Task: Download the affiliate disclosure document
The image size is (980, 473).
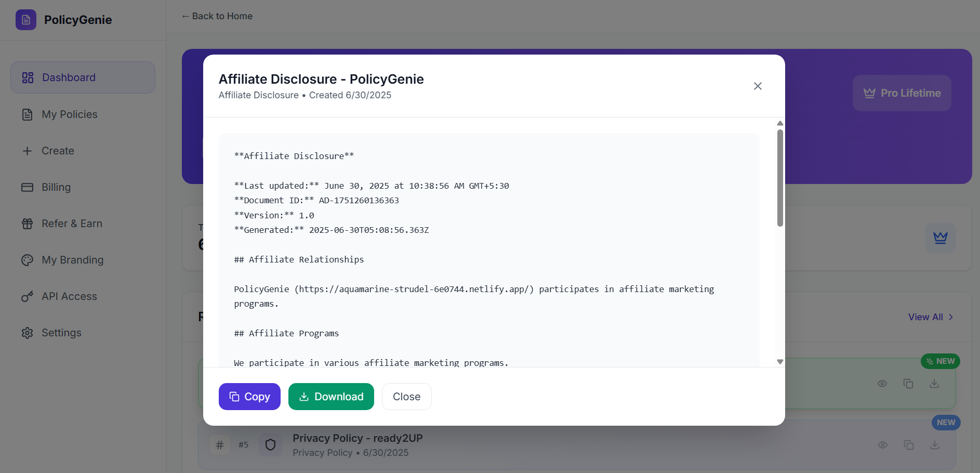Action: [331, 397]
